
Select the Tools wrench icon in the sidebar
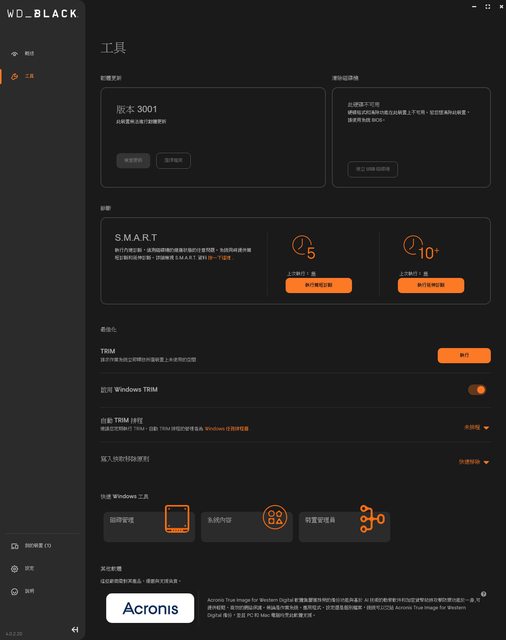click(x=15, y=76)
